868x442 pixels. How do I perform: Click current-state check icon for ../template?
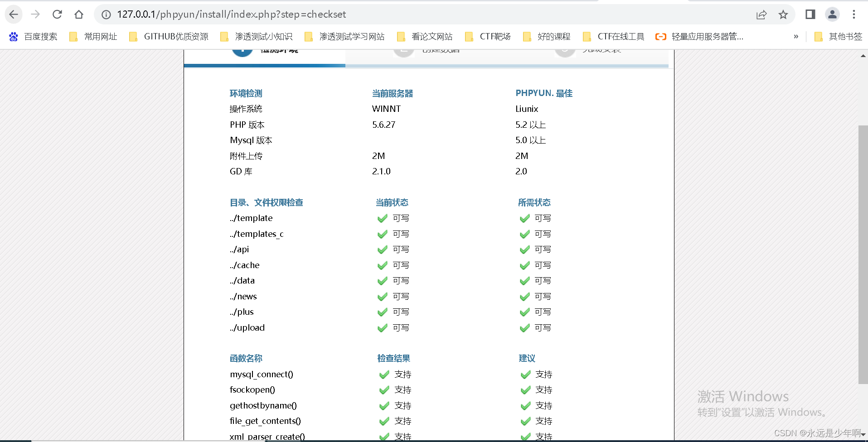(383, 218)
